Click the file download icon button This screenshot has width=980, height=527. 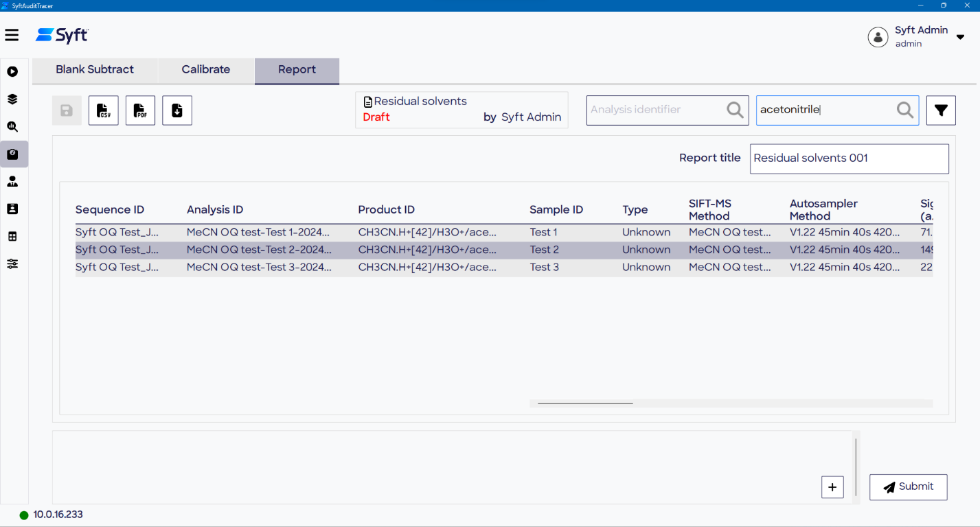coord(177,110)
